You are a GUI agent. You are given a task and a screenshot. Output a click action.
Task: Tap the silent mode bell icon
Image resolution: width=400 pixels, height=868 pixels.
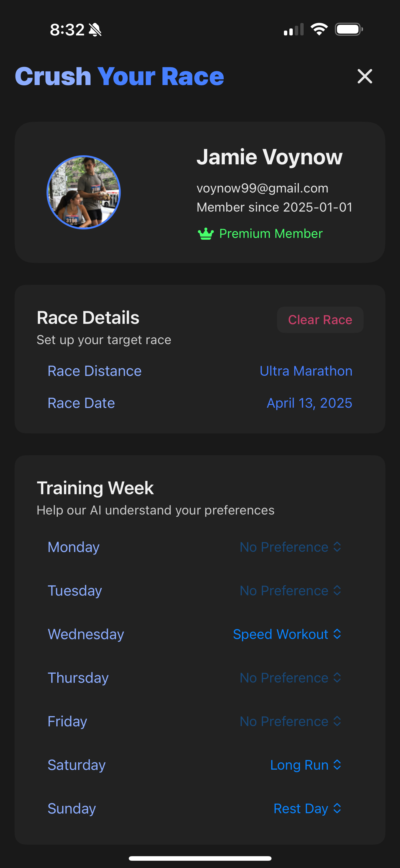point(95,30)
